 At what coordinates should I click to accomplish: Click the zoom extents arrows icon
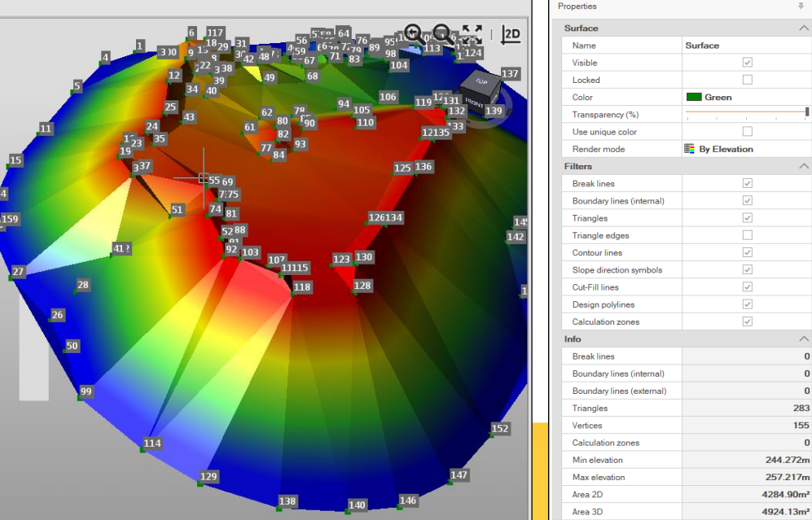click(x=472, y=35)
